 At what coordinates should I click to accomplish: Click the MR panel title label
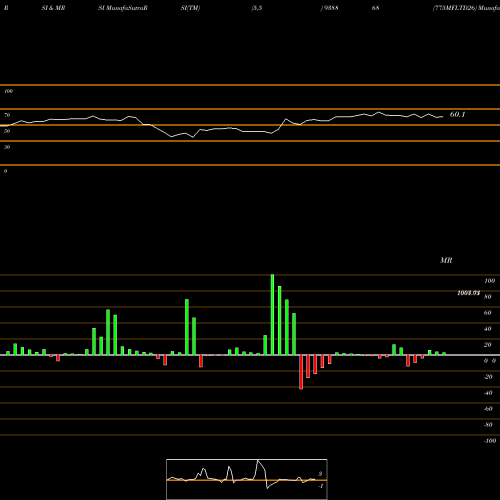(x=446, y=260)
